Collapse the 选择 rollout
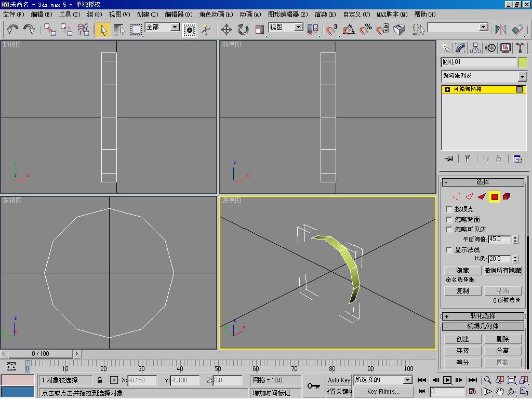Screen dimensions: 532x399 [483, 182]
